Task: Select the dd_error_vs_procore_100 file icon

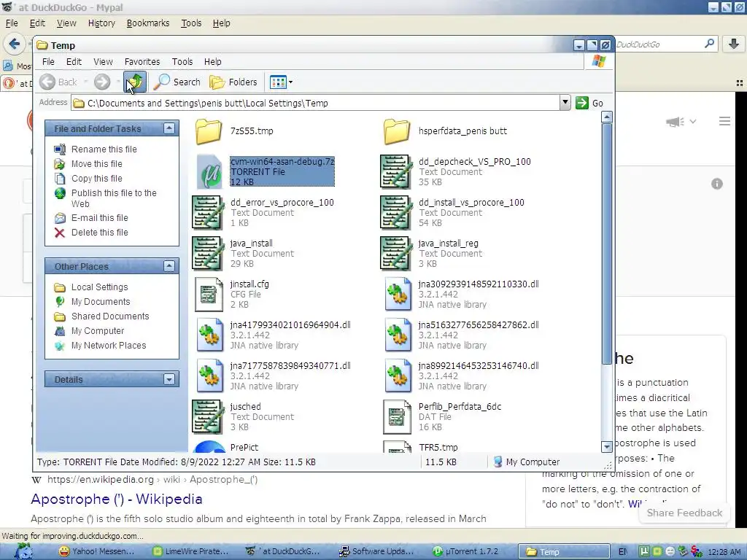Action: [208, 212]
